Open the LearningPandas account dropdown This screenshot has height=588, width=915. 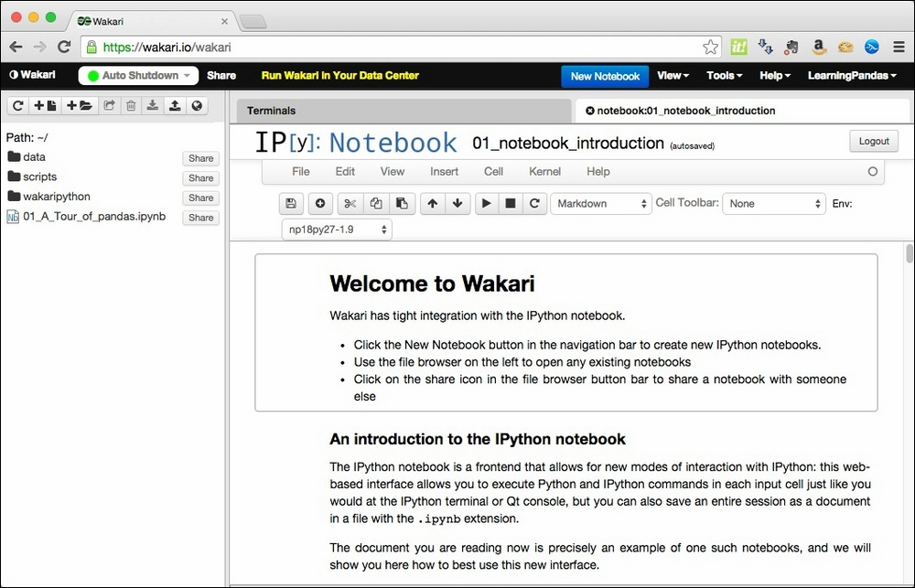point(852,76)
